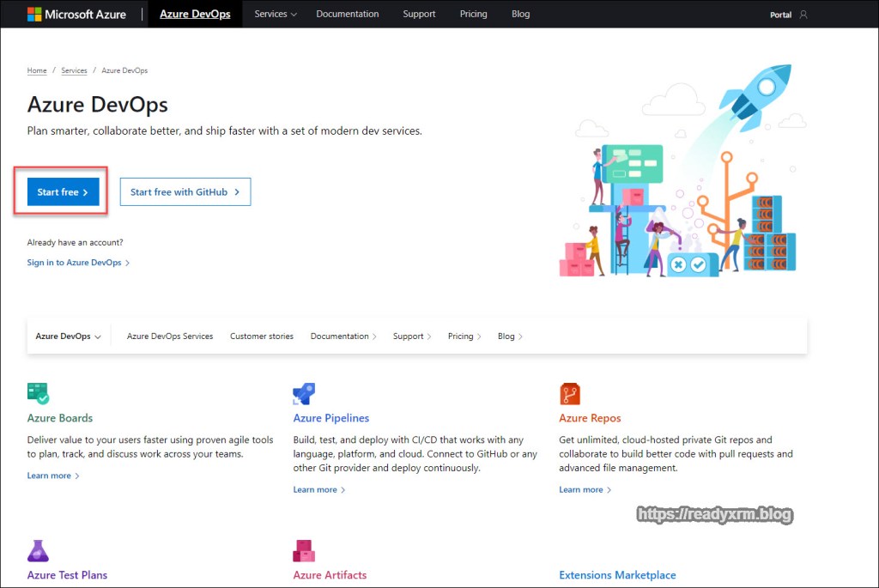Open Learn more under Azure Pipelines
This screenshot has height=588, width=879.
coord(318,489)
